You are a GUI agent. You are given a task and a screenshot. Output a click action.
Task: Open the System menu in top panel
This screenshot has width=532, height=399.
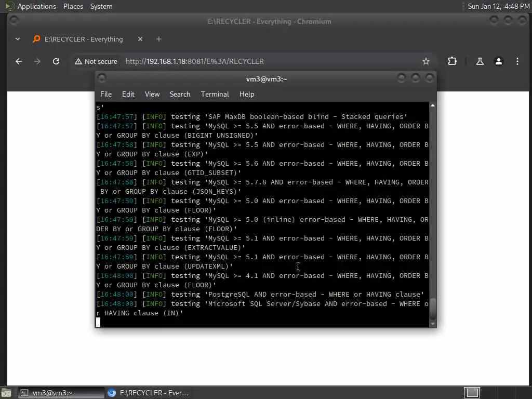pyautogui.click(x=101, y=6)
